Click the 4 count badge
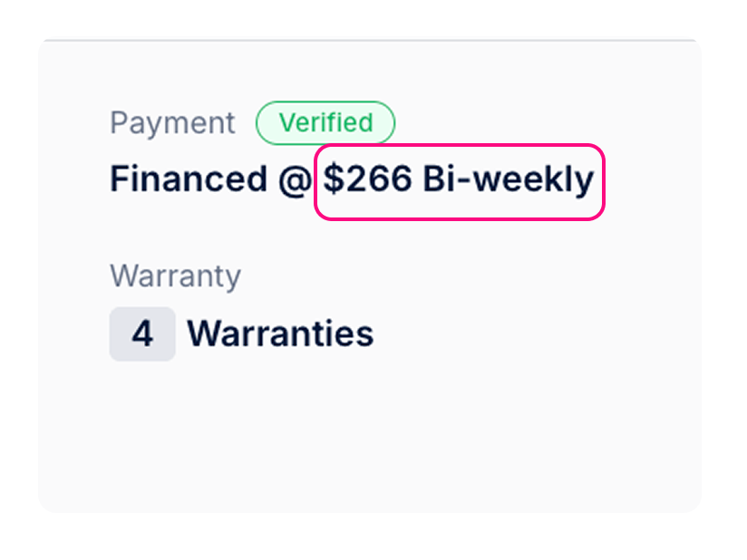 tap(142, 334)
